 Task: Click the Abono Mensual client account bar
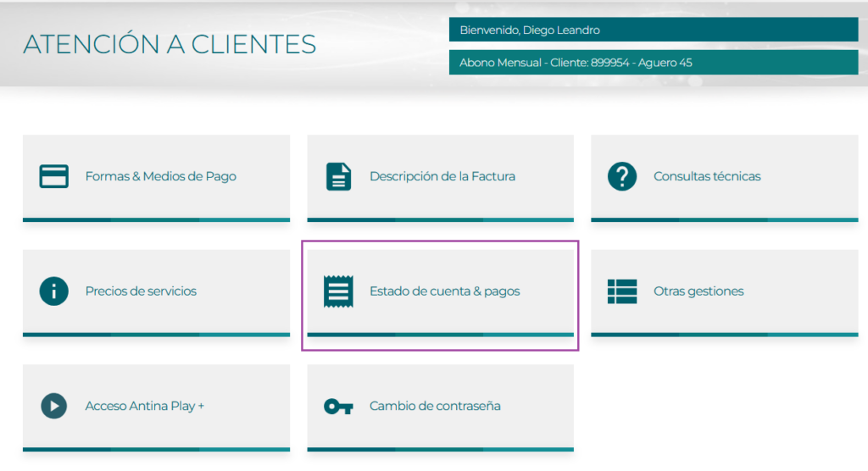653,63
